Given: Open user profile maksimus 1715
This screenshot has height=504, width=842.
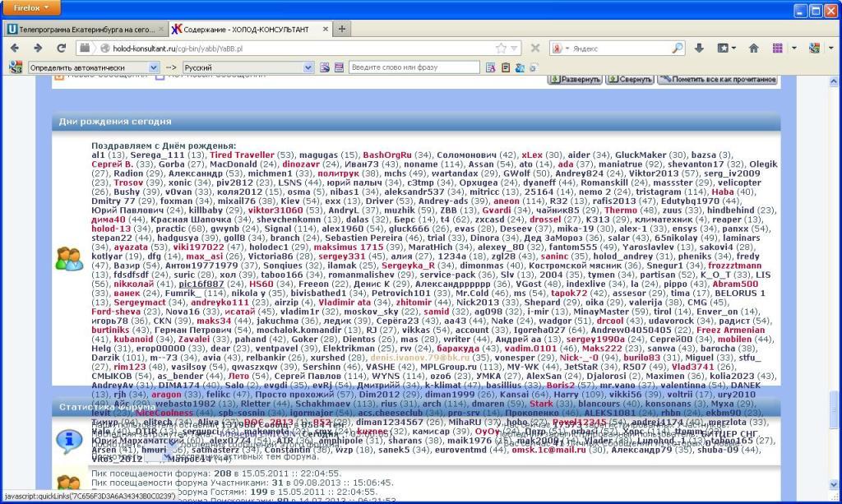Looking at the screenshot, I should (349, 247).
